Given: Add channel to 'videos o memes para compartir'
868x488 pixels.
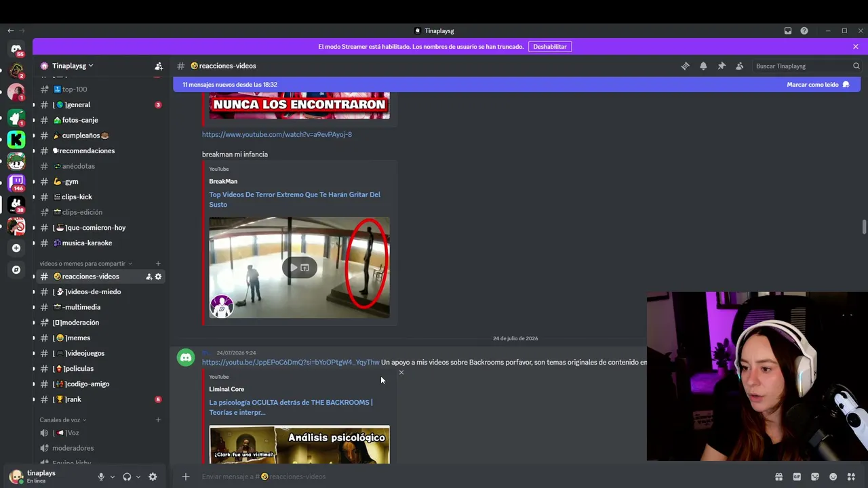Looking at the screenshot, I should click(158, 264).
